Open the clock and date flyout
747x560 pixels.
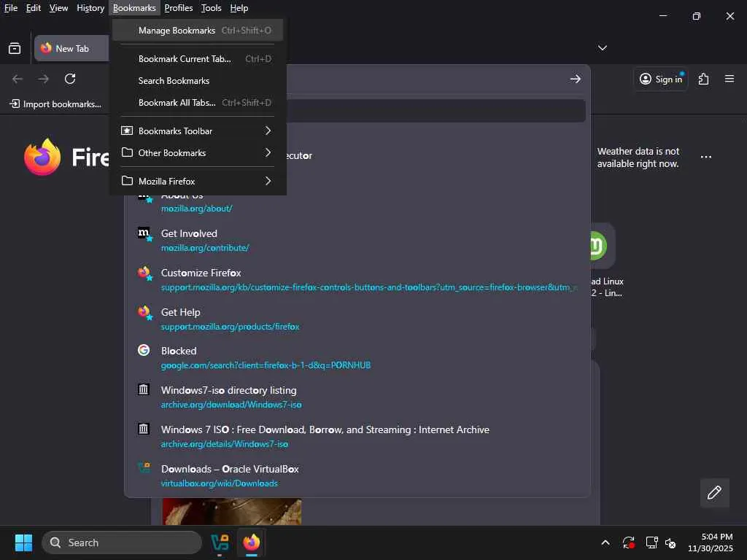click(x=711, y=542)
